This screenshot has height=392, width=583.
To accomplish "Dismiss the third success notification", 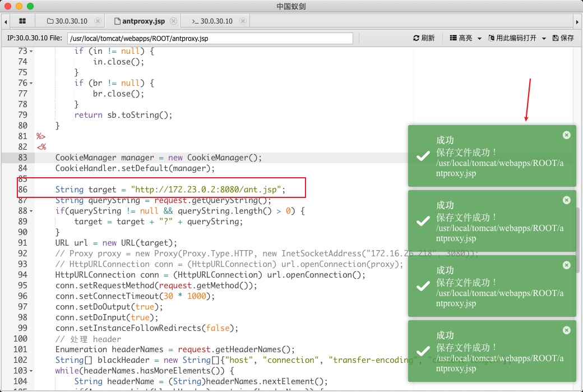I will click(567, 265).
